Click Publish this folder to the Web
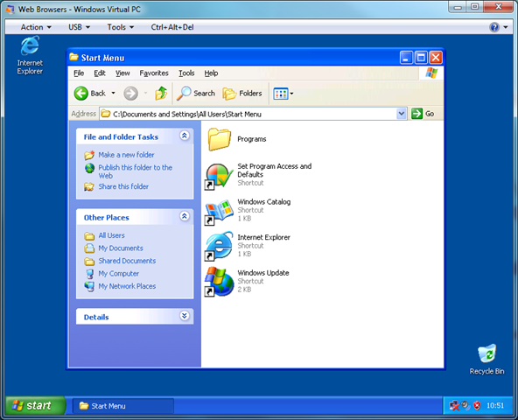The height and width of the screenshot is (420, 518). [136, 171]
